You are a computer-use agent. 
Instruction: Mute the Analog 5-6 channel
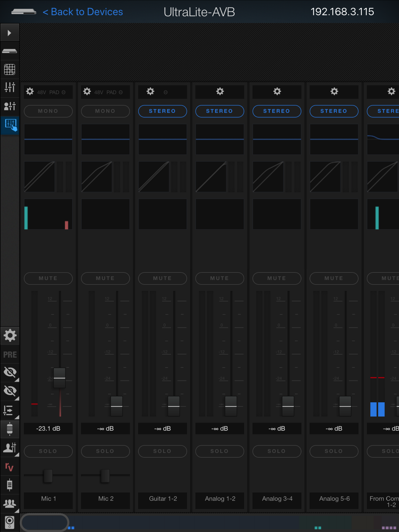point(334,278)
